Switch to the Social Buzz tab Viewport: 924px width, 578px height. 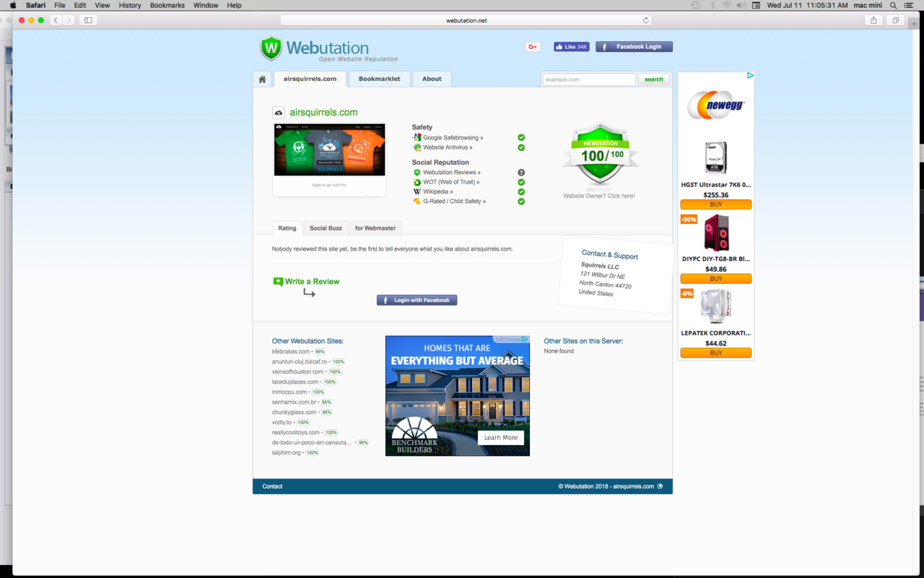coord(326,228)
